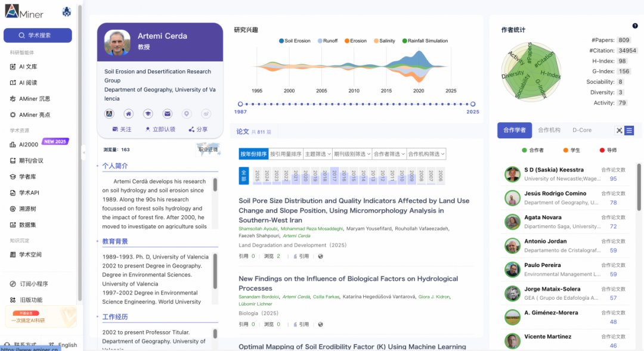Click the 职业迁徙 map thumbnail
This screenshot has height=351, width=644.
pyautogui.click(x=208, y=150)
